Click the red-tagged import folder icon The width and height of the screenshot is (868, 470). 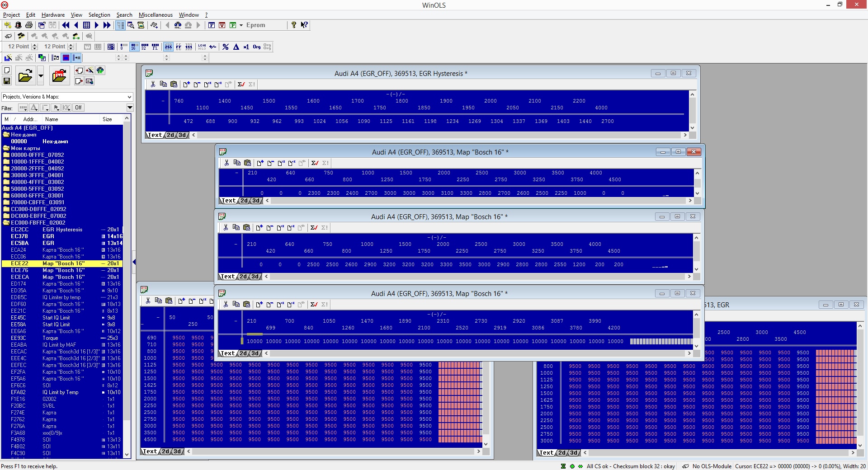click(59, 75)
